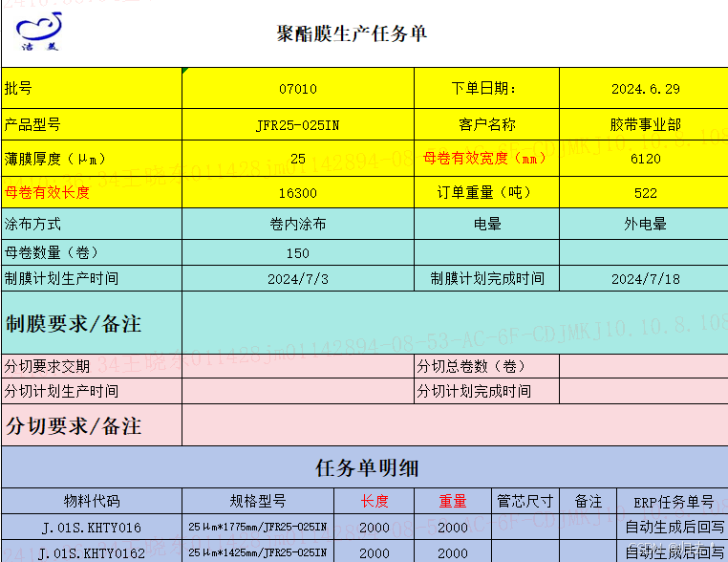The height and width of the screenshot is (562, 728).
Task: Select thickness value cell 25
Action: [x=298, y=159]
